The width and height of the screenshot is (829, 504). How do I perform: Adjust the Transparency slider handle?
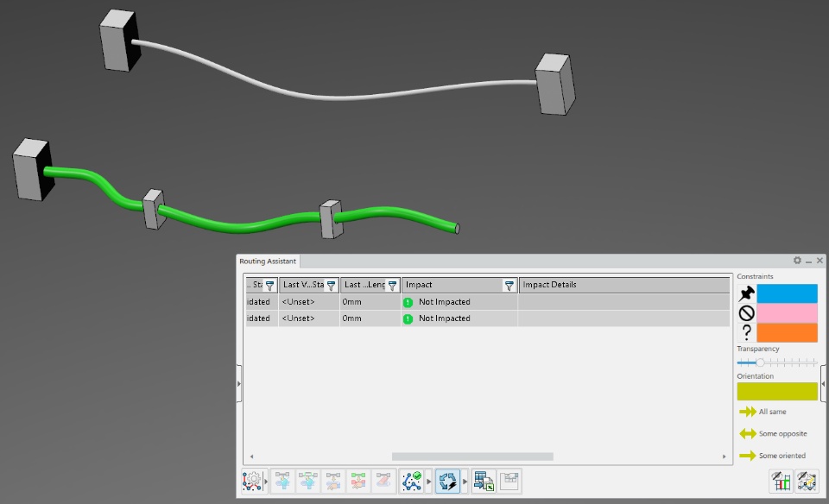tap(760, 362)
